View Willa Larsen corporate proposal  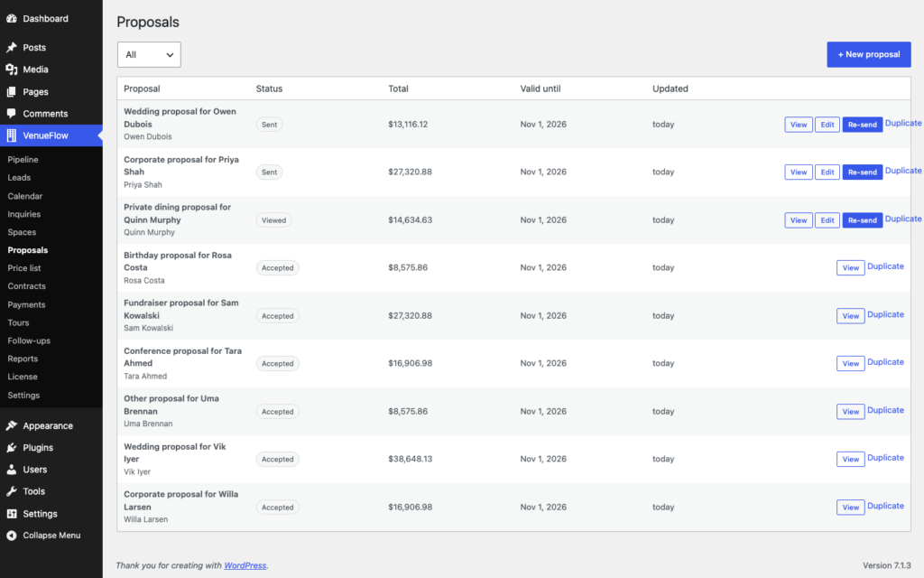pyautogui.click(x=850, y=508)
